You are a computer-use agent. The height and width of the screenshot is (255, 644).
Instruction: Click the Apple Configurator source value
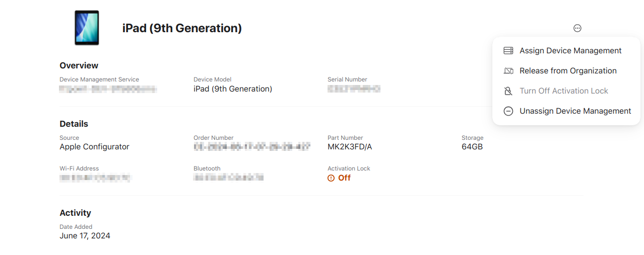pyautogui.click(x=94, y=147)
